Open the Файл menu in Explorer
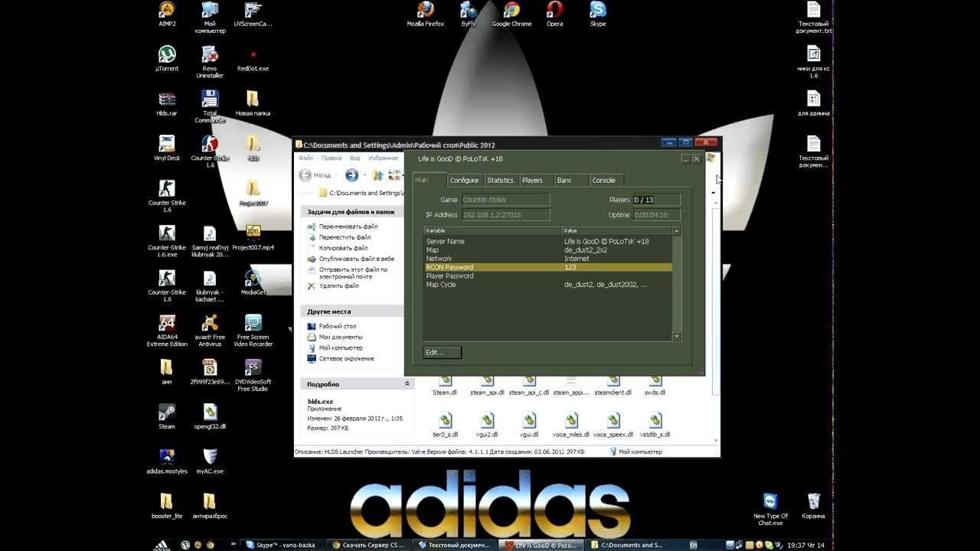Image resolution: width=980 pixels, height=551 pixels. pos(305,158)
